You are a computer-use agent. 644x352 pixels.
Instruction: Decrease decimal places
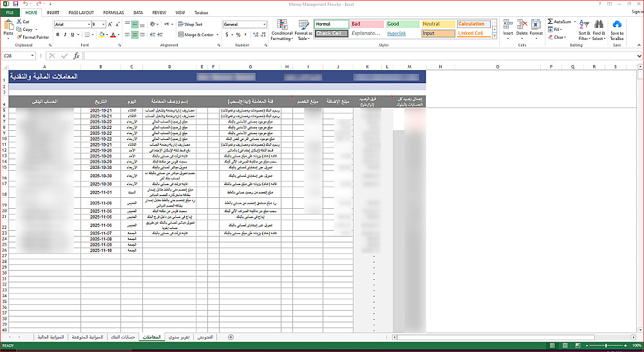263,35
